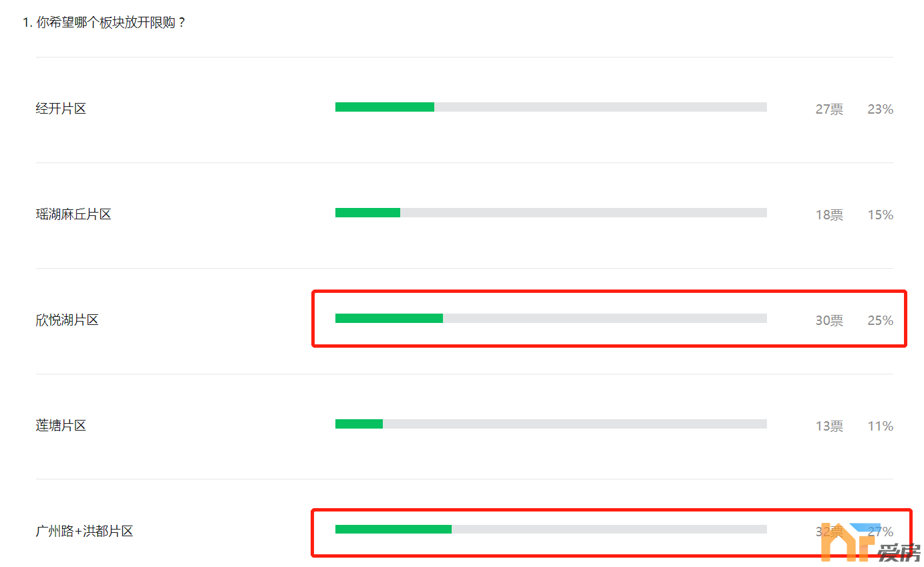Click the 15% percentage value
924x567 pixels.
881,215
